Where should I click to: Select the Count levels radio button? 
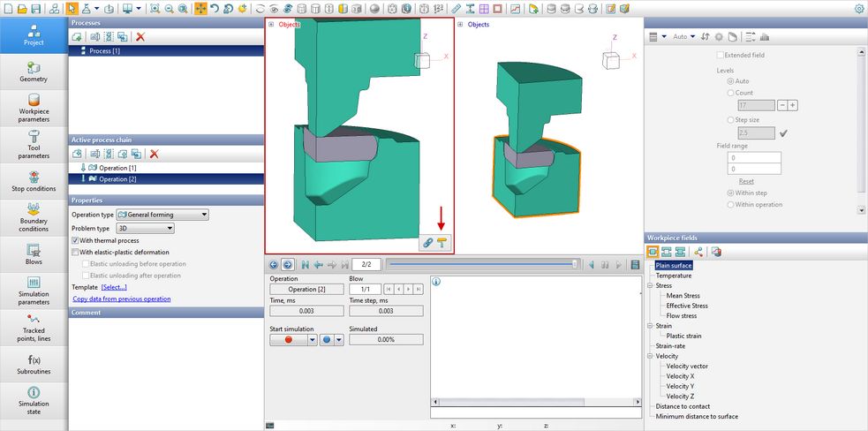pos(729,92)
